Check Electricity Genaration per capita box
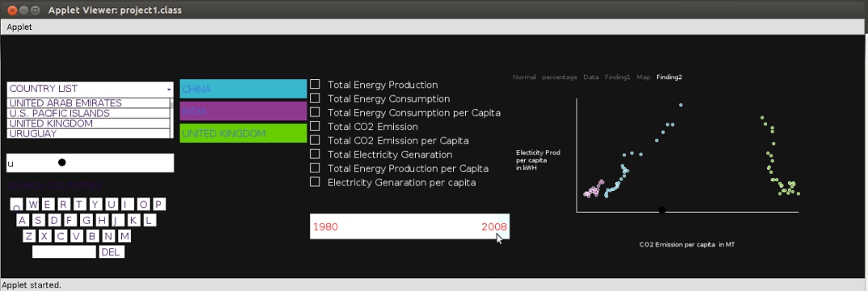This screenshot has height=291, width=868. [315, 181]
